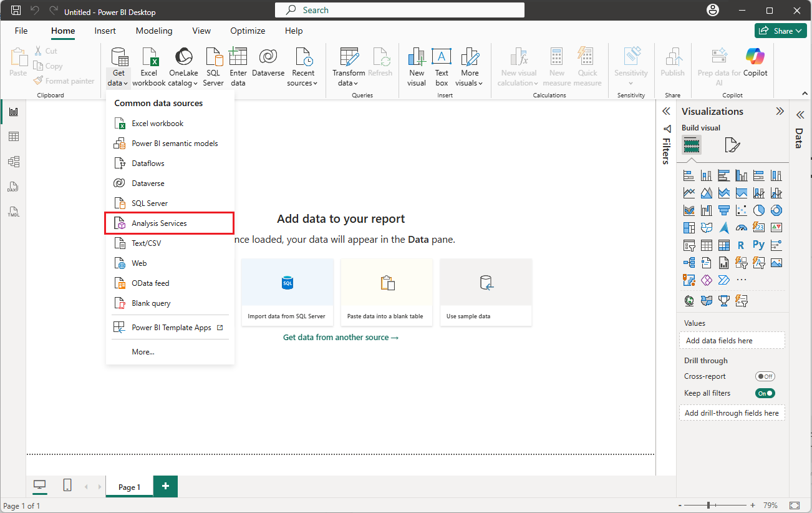
Task: Add a new page with plus button
Action: [x=165, y=486]
